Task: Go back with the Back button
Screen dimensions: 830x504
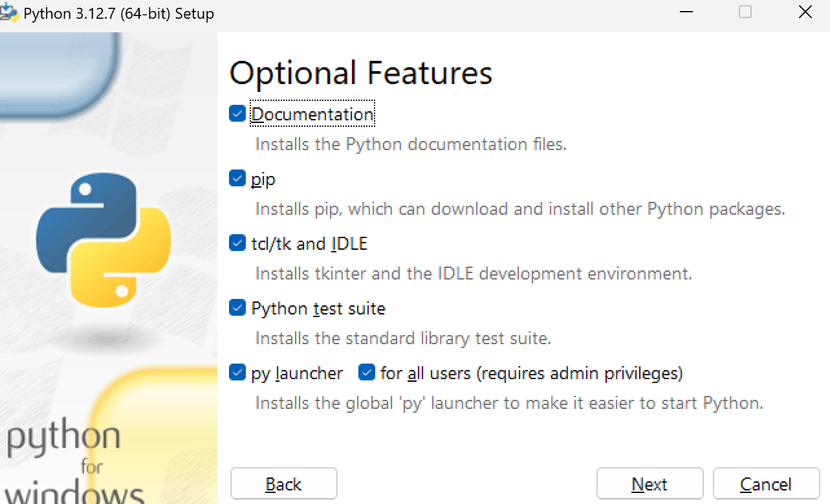Action: (x=283, y=484)
